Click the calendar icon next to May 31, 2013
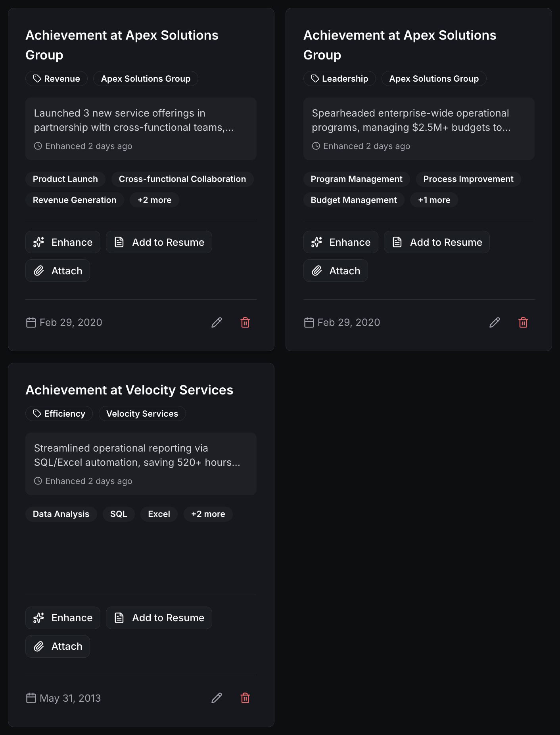This screenshot has height=735, width=560. [x=31, y=698]
